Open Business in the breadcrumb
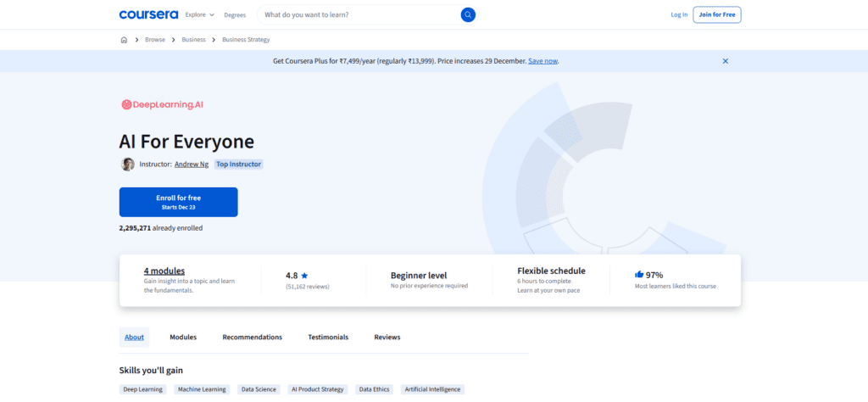The height and width of the screenshot is (402, 868). tap(193, 40)
